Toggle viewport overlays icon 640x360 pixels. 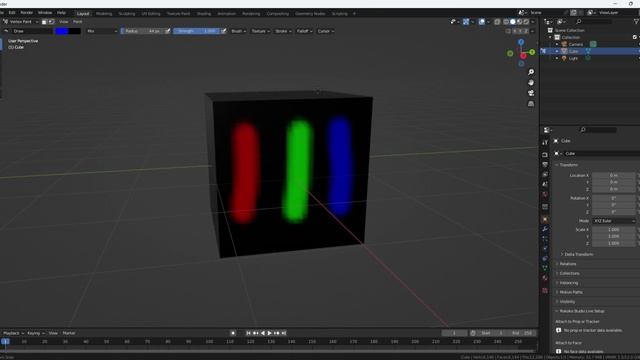(x=482, y=22)
